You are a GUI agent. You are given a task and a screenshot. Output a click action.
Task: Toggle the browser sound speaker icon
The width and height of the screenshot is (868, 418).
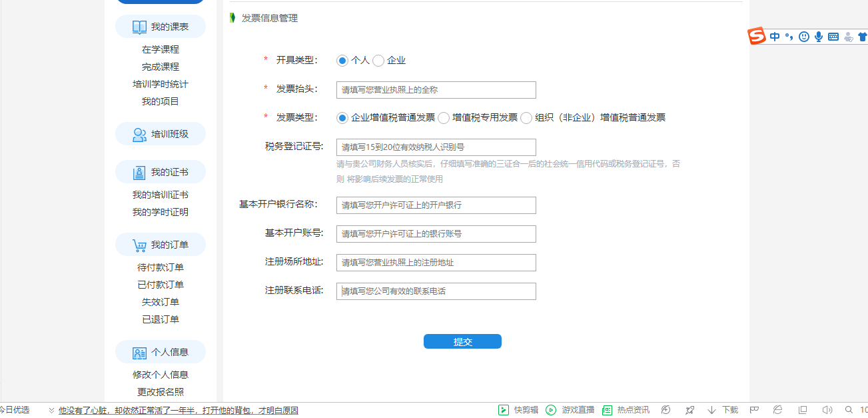click(x=827, y=410)
